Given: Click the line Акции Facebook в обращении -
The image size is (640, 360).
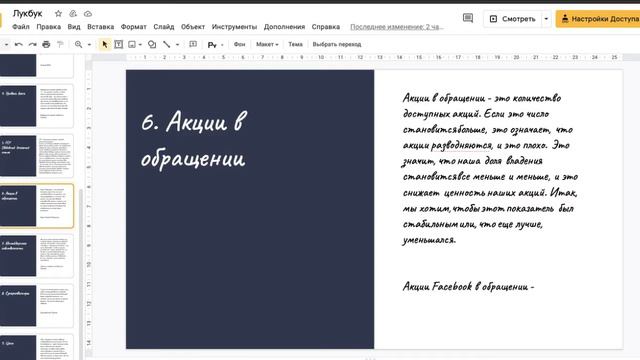Looking at the screenshot, I should [468, 286].
